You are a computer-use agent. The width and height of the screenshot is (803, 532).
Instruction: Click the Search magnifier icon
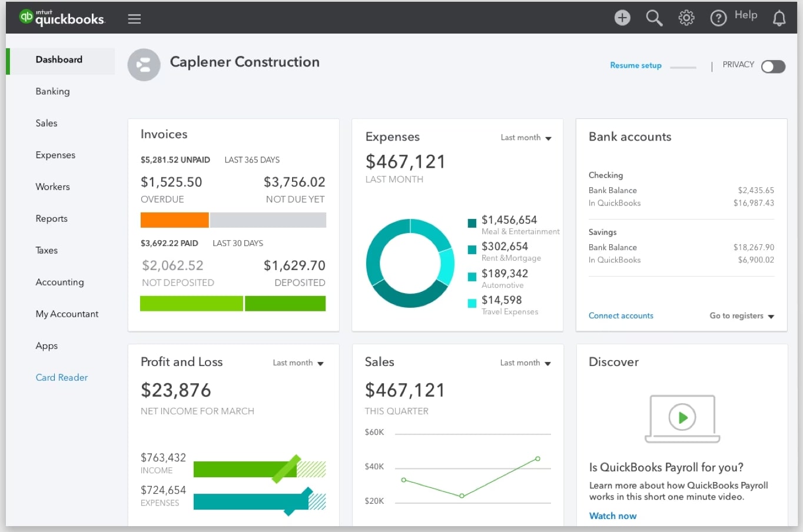[653, 18]
